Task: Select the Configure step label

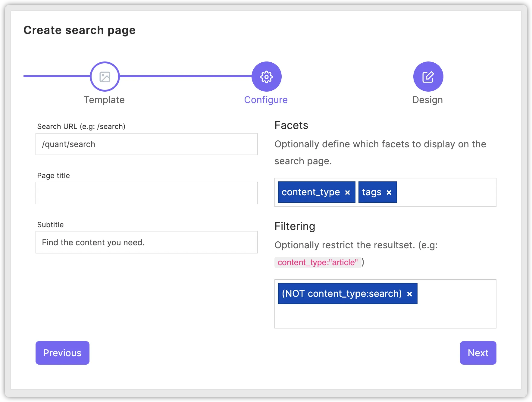Action: pyautogui.click(x=266, y=100)
